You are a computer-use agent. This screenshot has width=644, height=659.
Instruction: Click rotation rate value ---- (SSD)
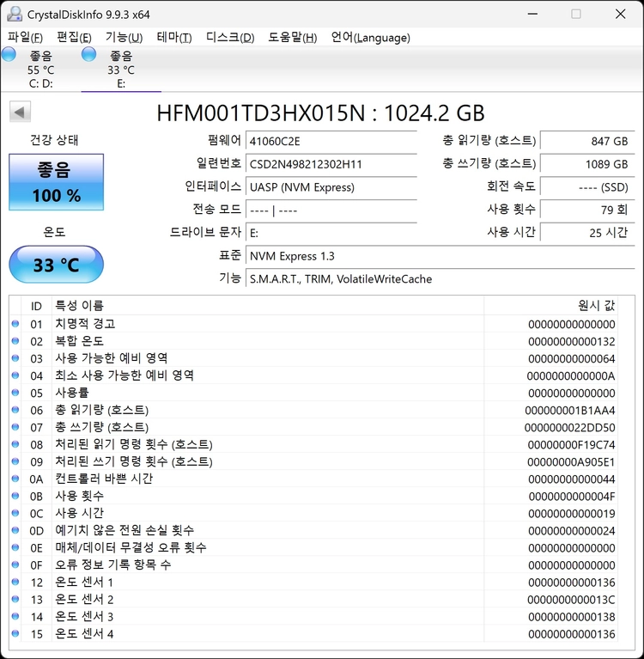pyautogui.click(x=587, y=187)
